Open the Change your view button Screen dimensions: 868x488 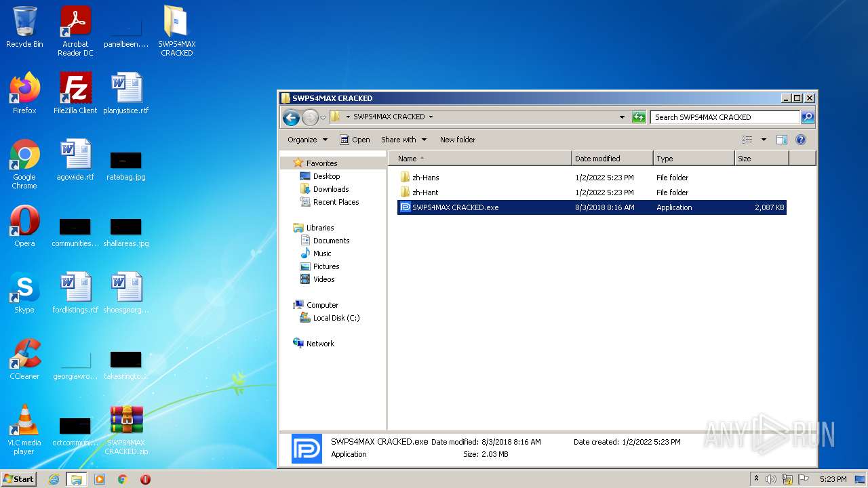pos(747,140)
